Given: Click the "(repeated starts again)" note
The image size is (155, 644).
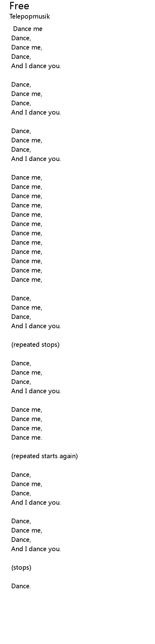Looking at the screenshot, I should pos(45,456).
